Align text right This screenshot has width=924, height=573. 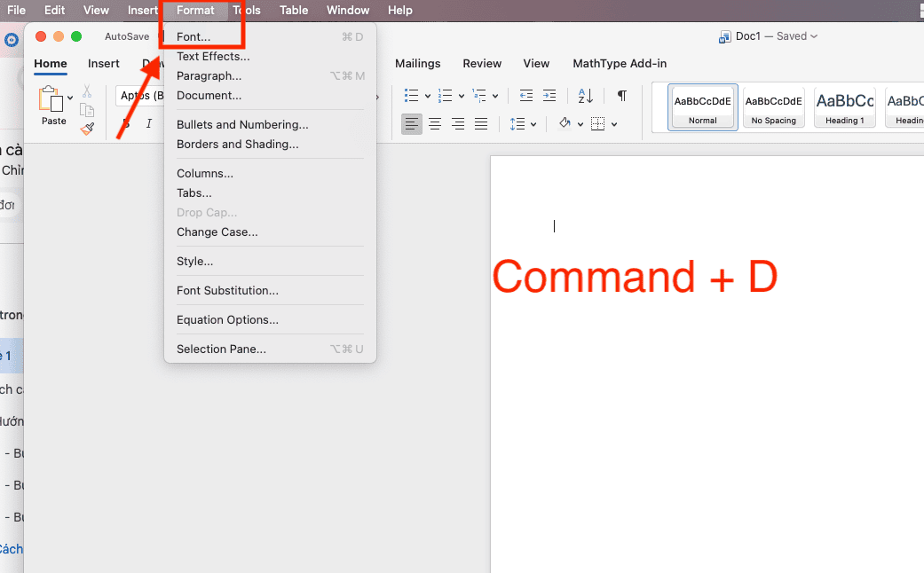click(458, 123)
